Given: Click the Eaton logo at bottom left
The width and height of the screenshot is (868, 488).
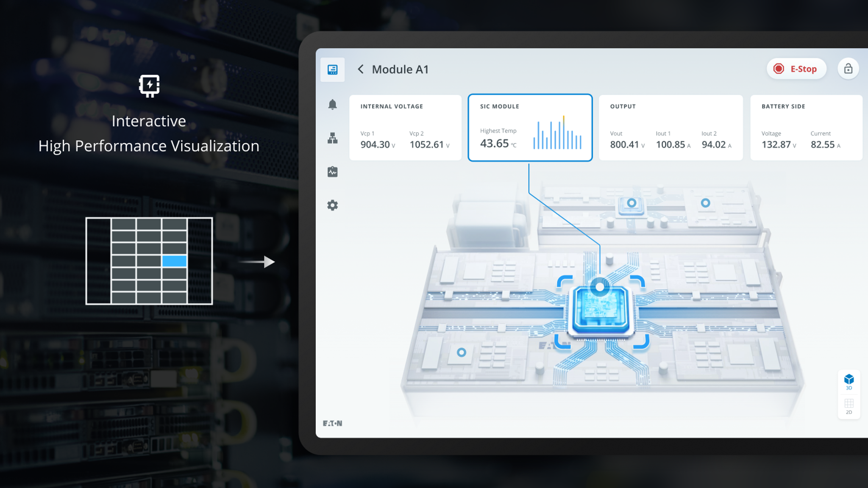Looking at the screenshot, I should coord(332,423).
